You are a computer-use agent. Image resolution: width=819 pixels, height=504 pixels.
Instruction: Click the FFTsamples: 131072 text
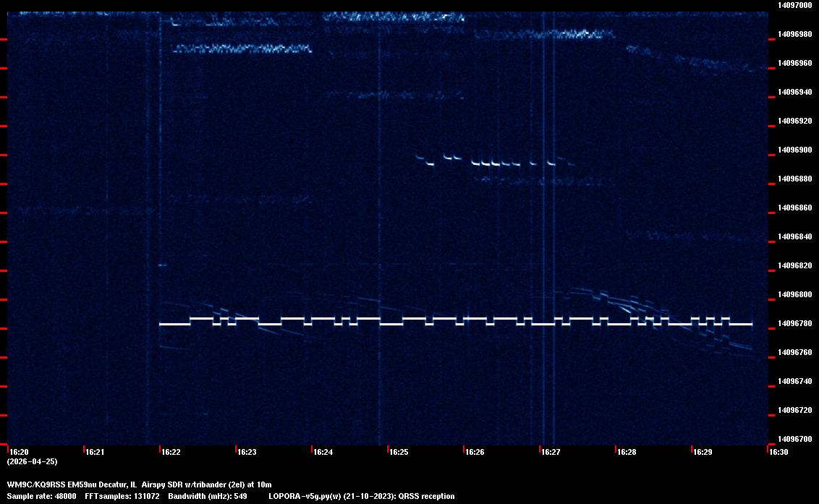click(122, 497)
